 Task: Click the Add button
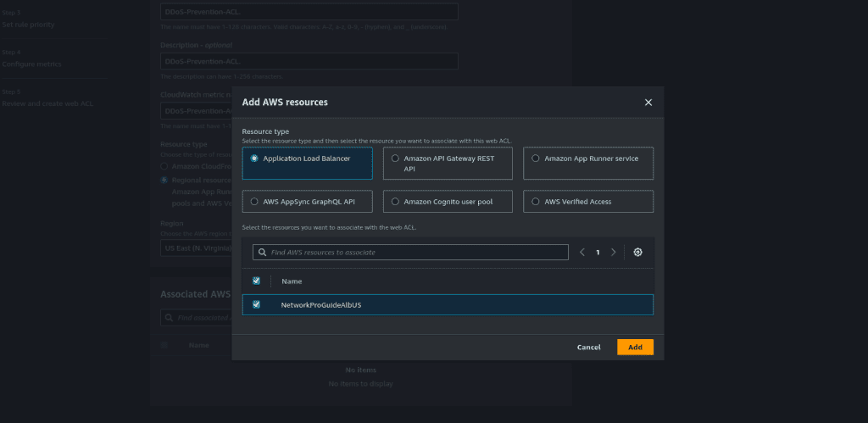[635, 348]
